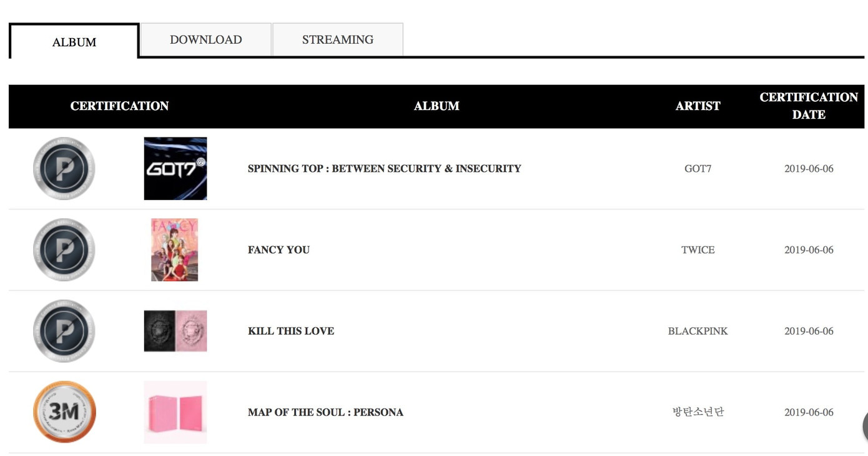Open the Kill This Love album cover
Screen dimensions: 868x456
pyautogui.click(x=175, y=331)
